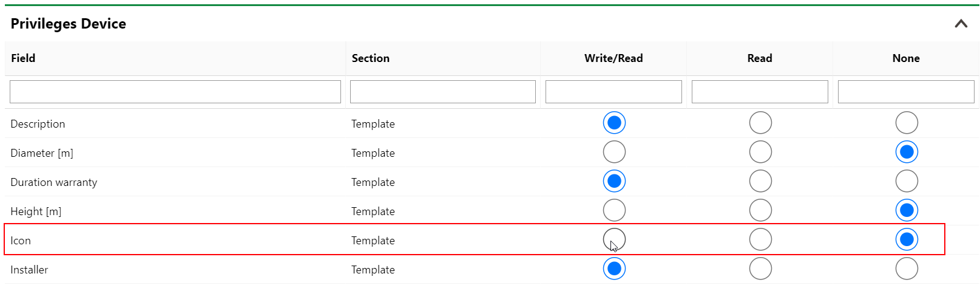The image size is (980, 285).
Task: Select Write/Read for Icon field
Action: [x=614, y=239]
